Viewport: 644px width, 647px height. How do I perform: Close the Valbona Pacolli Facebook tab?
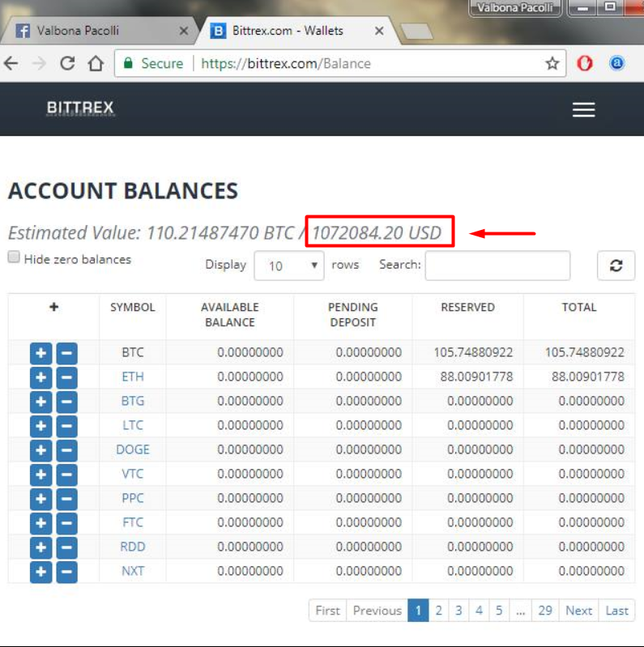tap(184, 31)
